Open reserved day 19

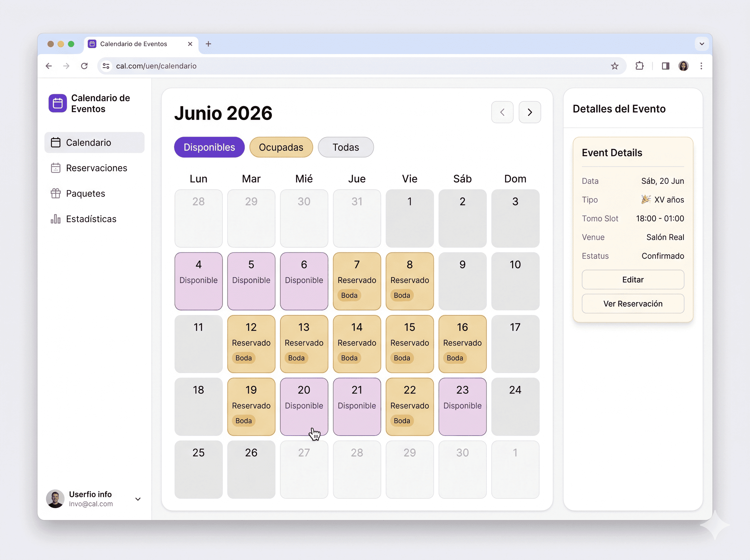251,407
